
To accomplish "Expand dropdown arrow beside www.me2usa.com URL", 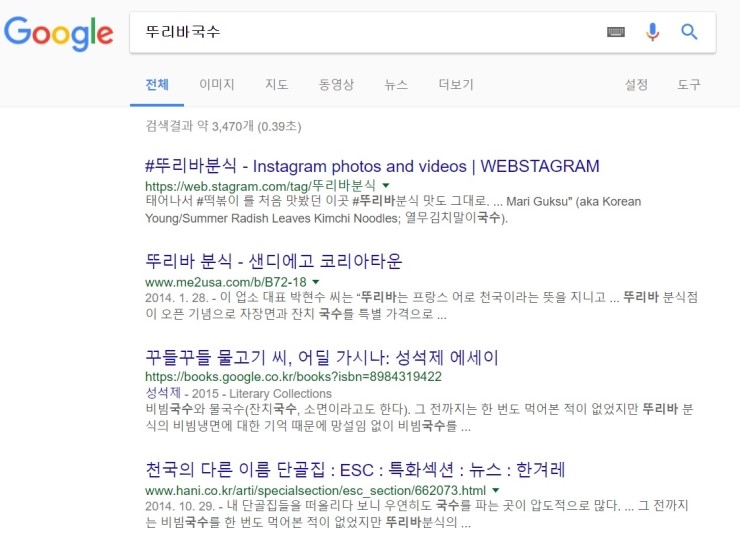I will (x=316, y=282).
